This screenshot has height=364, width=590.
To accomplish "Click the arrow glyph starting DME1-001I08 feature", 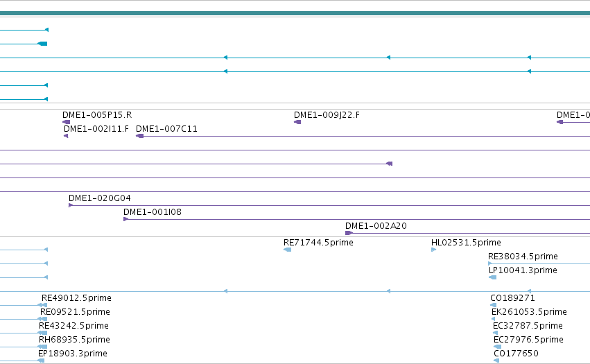I will 126,219.
